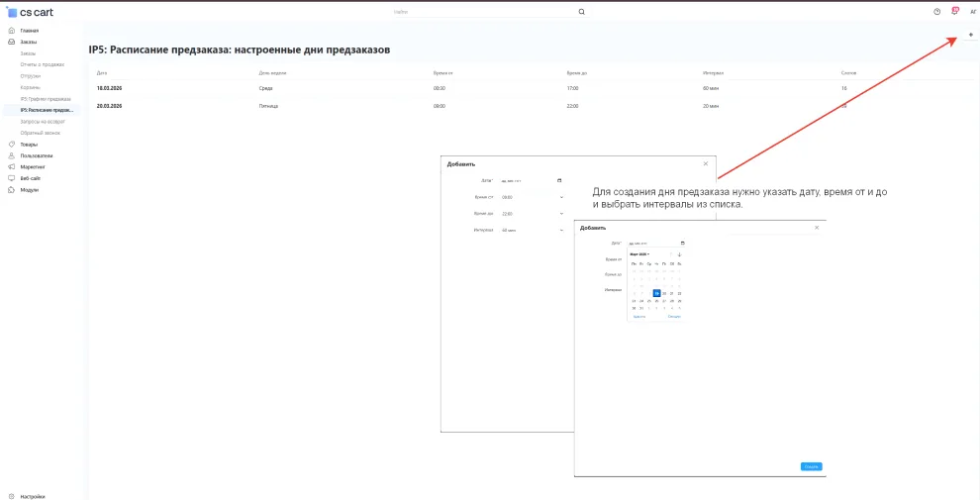The image size is (980, 500).
Task: Click the Пользователи person icon
Action: pyautogui.click(x=11, y=155)
